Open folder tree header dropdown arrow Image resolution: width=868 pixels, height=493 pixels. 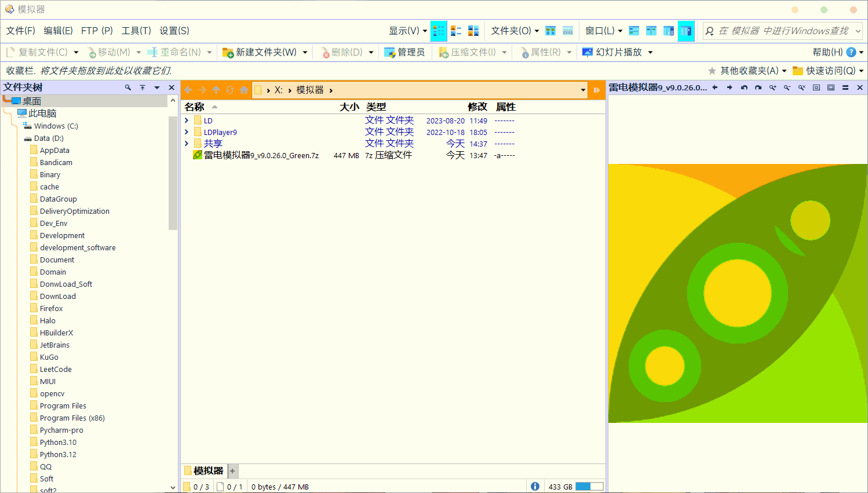pos(157,87)
